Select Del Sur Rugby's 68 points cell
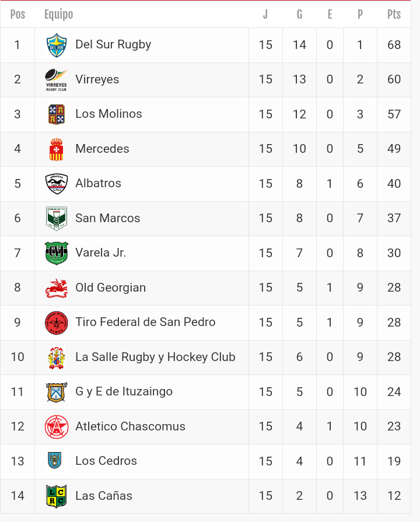The width and height of the screenshot is (420, 522). (x=394, y=45)
